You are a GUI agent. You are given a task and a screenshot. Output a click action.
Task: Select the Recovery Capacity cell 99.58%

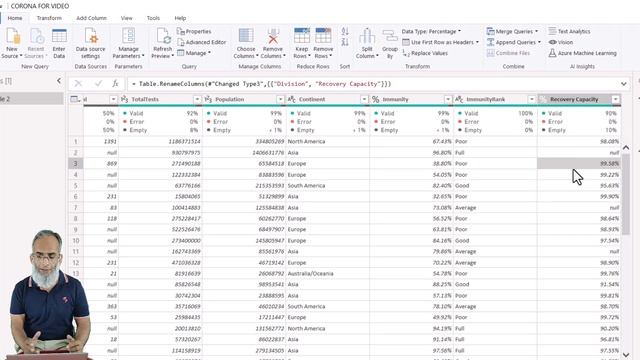tap(579, 163)
